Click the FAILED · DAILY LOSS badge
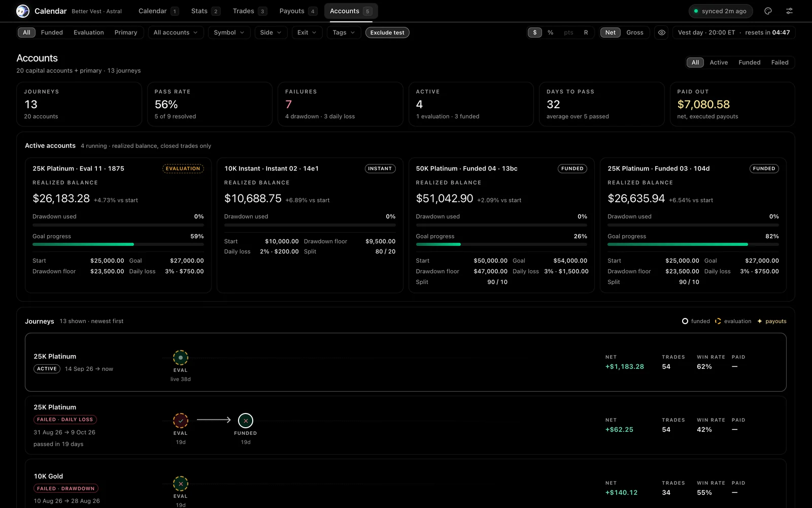The width and height of the screenshot is (812, 508). pos(65,420)
